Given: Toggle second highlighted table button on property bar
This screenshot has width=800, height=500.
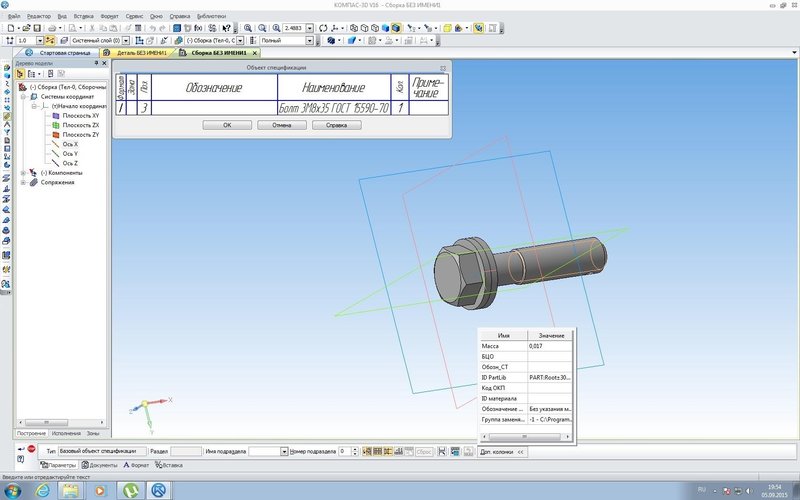Looking at the screenshot, I should [x=378, y=452].
